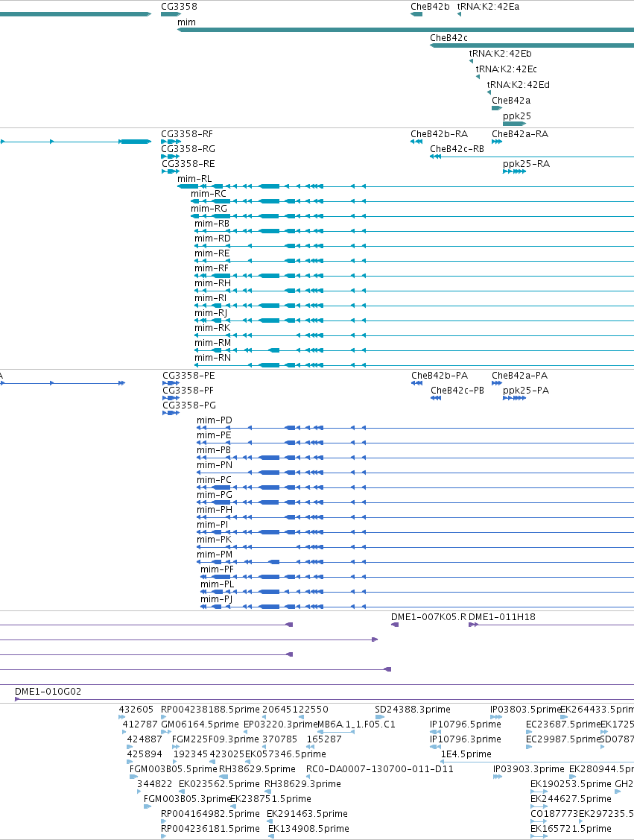Select the long mim gene bar
This screenshot has width=634, height=840.
click(x=405, y=30)
